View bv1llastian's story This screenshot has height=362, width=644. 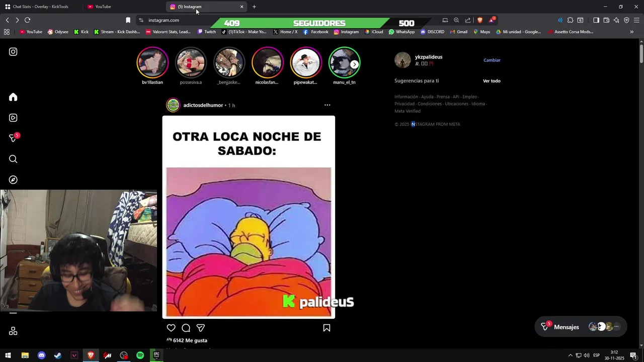pyautogui.click(x=152, y=62)
